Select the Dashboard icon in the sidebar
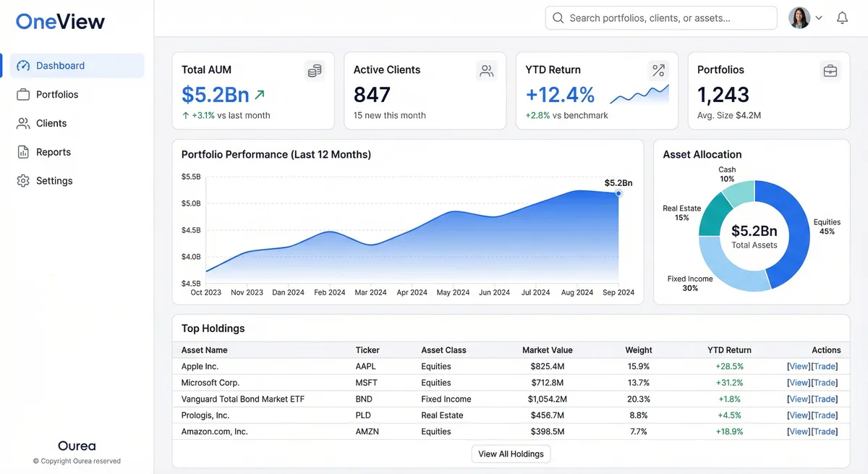 click(23, 65)
